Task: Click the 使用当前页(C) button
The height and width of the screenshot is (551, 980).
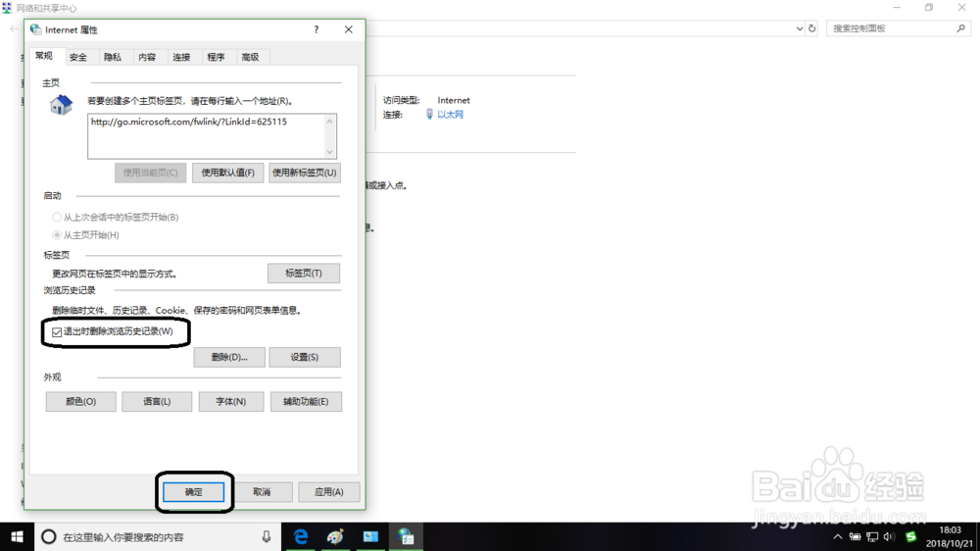Action: pyautogui.click(x=151, y=173)
